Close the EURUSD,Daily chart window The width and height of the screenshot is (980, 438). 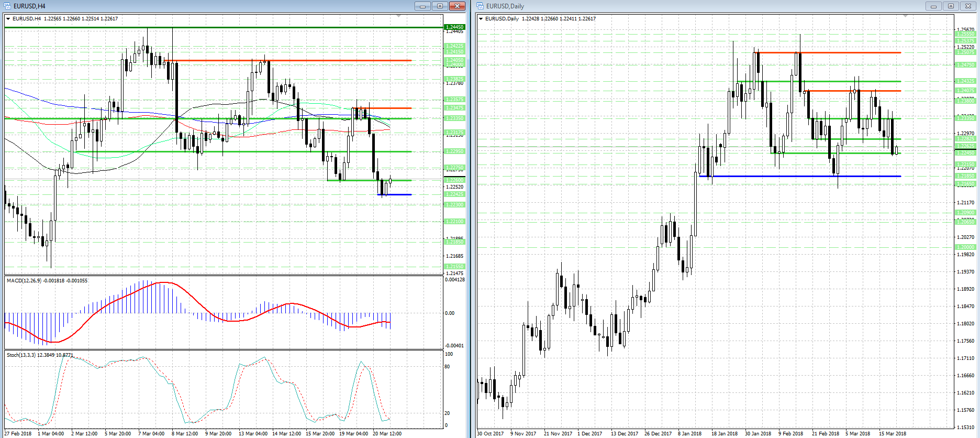(968, 6)
